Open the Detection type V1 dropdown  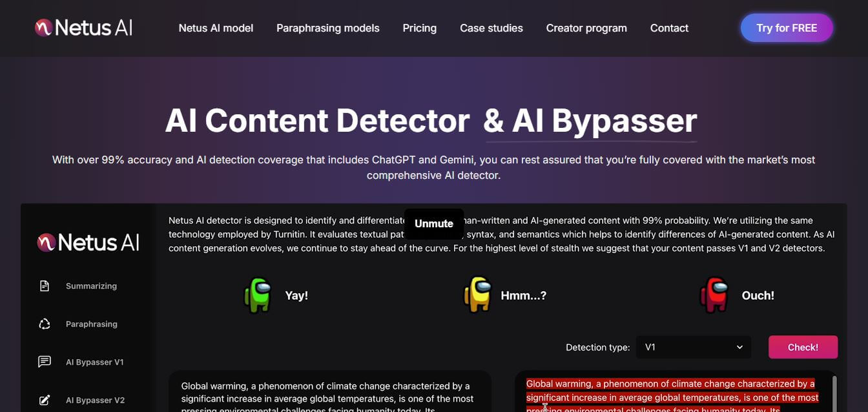pos(693,347)
